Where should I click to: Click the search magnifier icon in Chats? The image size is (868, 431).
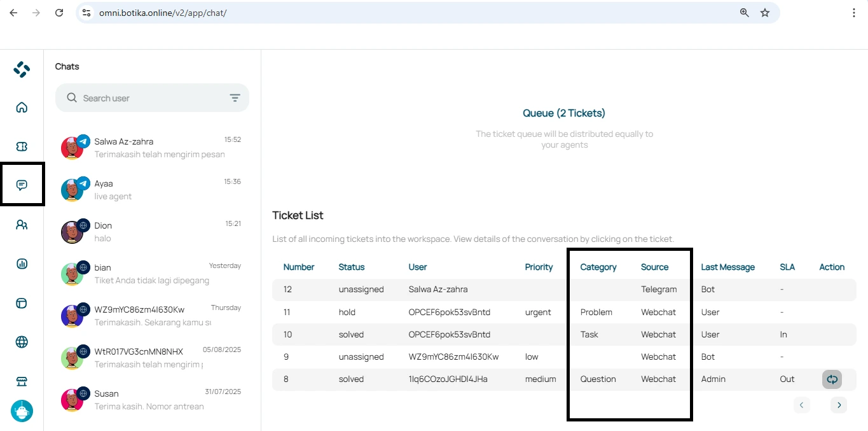pos(72,98)
